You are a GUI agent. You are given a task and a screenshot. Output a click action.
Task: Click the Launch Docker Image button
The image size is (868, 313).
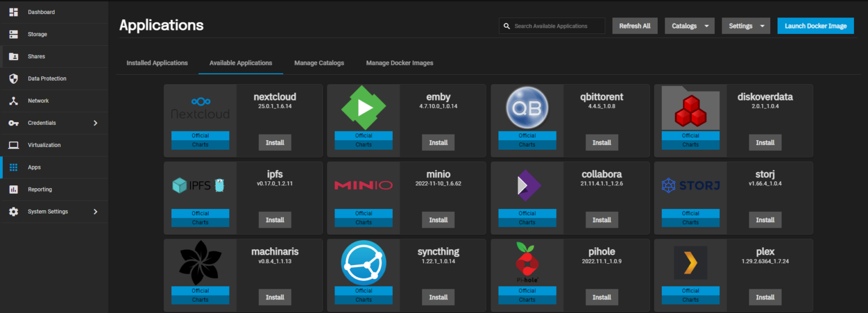815,26
